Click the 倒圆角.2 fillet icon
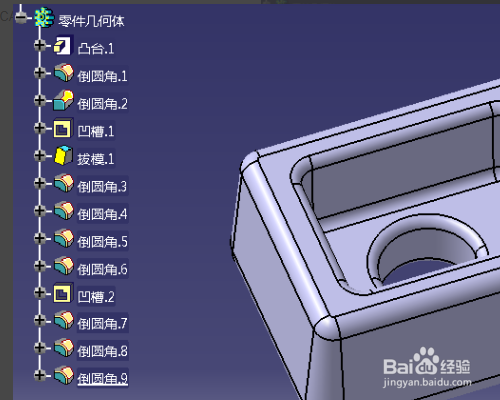 click(x=63, y=100)
